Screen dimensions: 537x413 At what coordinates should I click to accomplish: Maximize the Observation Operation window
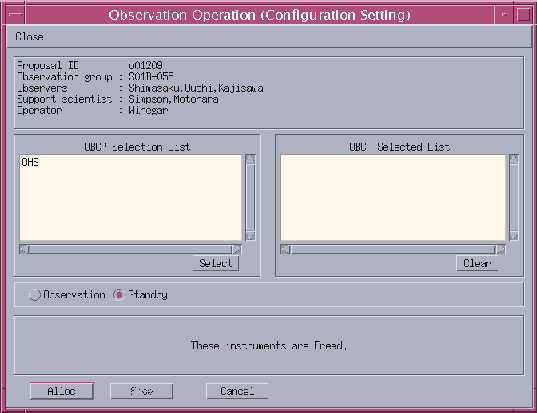(523, 15)
